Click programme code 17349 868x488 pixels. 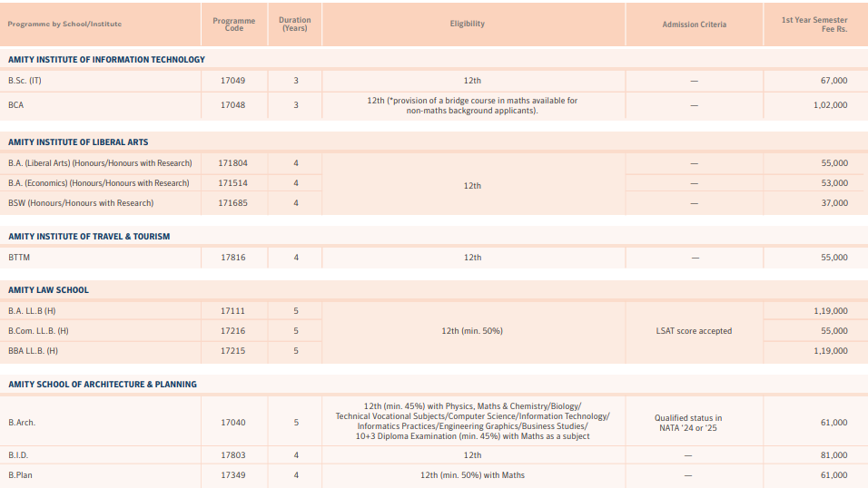coord(233,475)
